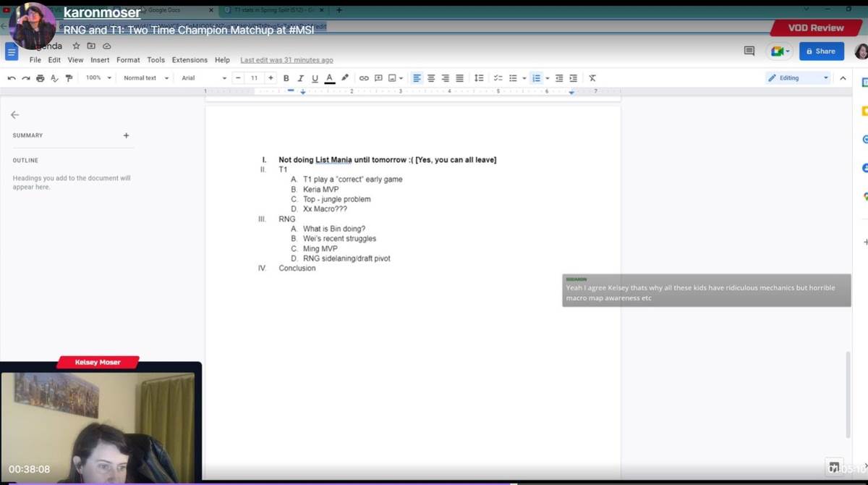
Task: Open Google account avatar
Action: click(861, 51)
